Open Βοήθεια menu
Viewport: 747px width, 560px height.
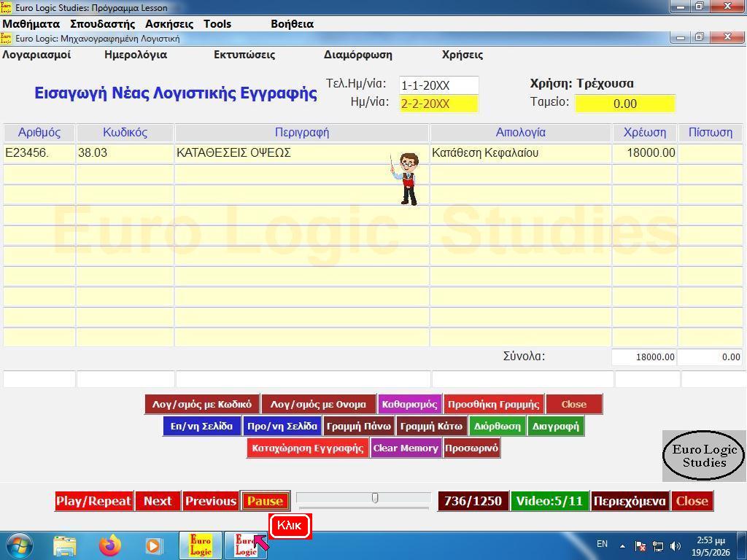pos(292,24)
